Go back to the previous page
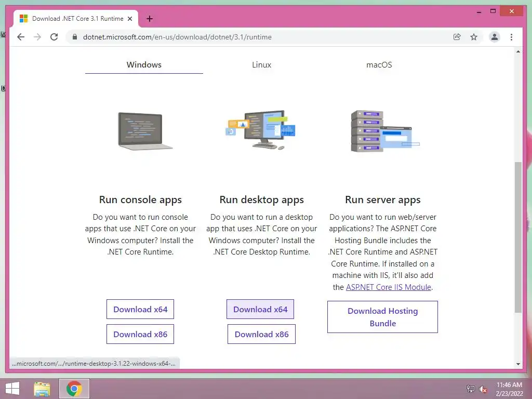This screenshot has height=399, width=532. (x=21, y=37)
